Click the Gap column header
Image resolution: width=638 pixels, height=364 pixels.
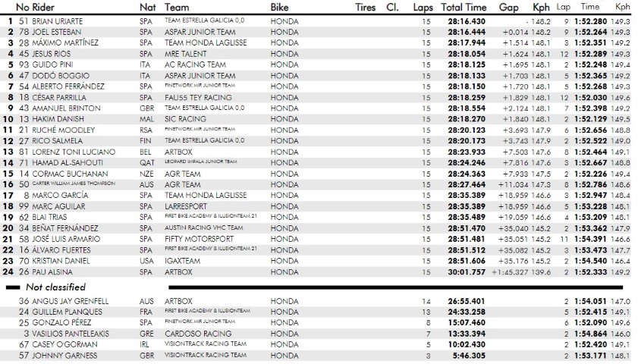click(508, 7)
